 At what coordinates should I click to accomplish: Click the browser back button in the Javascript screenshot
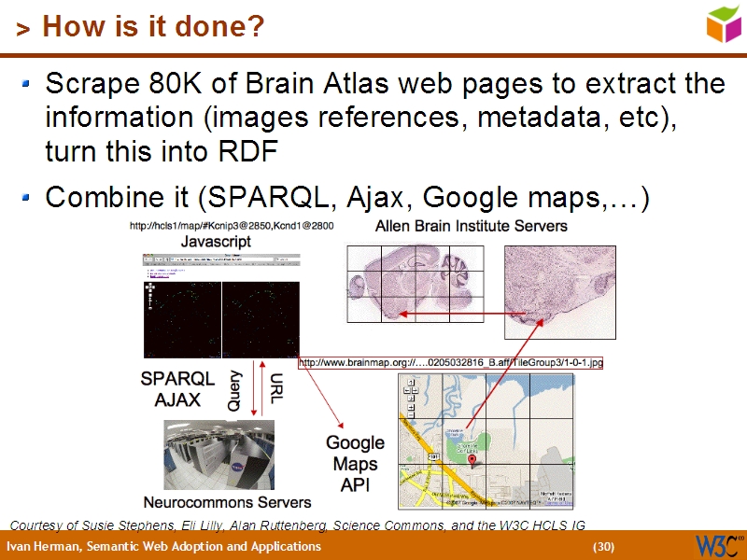pos(145,259)
